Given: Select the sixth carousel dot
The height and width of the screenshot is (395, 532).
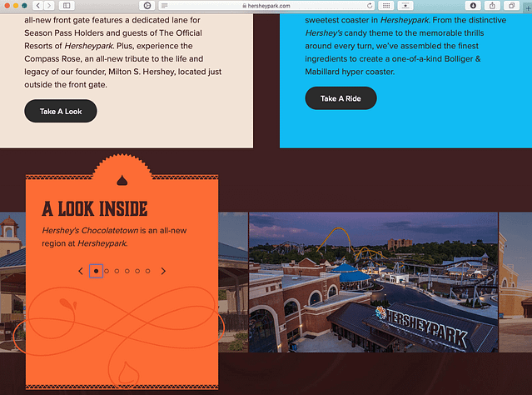Looking at the screenshot, I should coord(147,271).
